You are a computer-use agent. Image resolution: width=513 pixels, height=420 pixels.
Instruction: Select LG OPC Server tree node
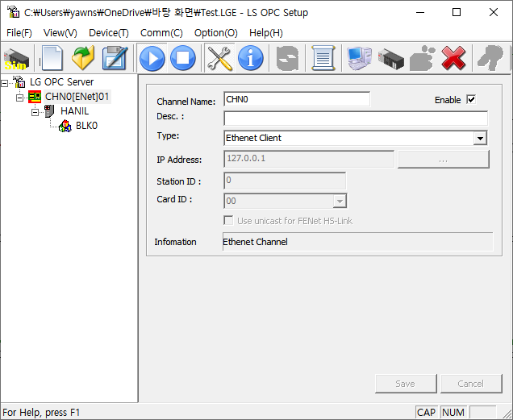tap(61, 81)
